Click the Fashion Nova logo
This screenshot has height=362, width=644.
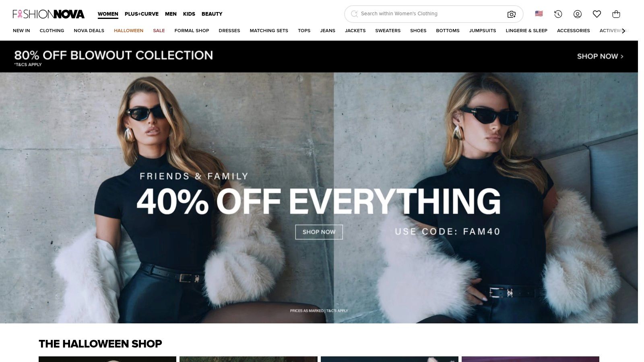[x=49, y=14]
